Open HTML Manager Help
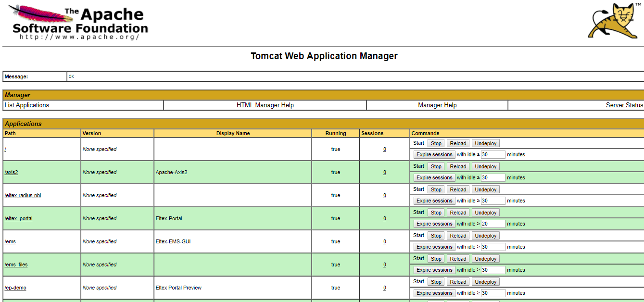 (265, 105)
